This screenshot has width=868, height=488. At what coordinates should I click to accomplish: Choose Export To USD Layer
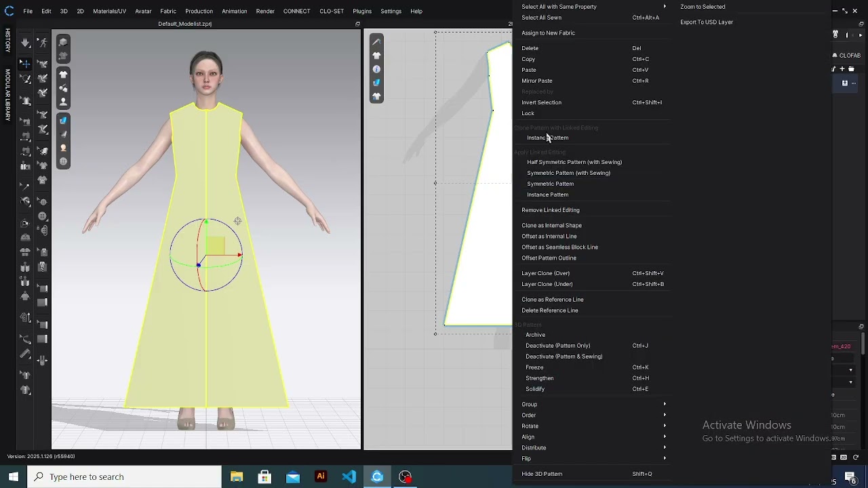point(707,22)
